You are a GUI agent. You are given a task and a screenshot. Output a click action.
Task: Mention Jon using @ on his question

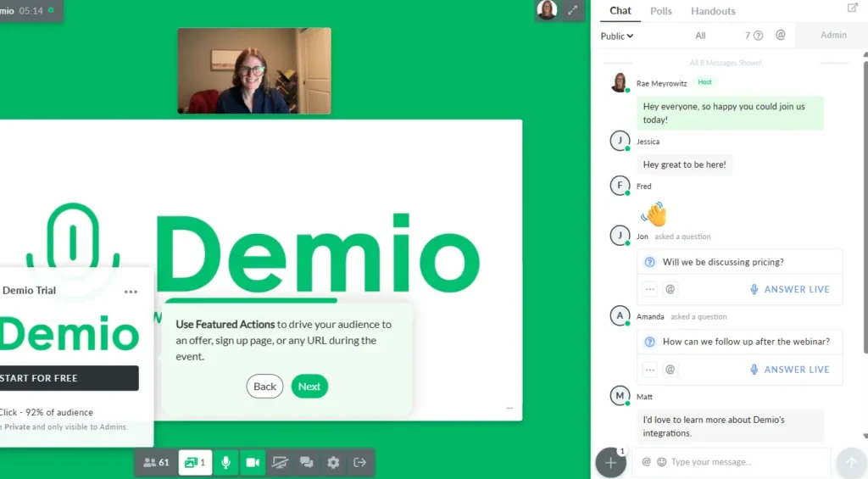tap(670, 289)
